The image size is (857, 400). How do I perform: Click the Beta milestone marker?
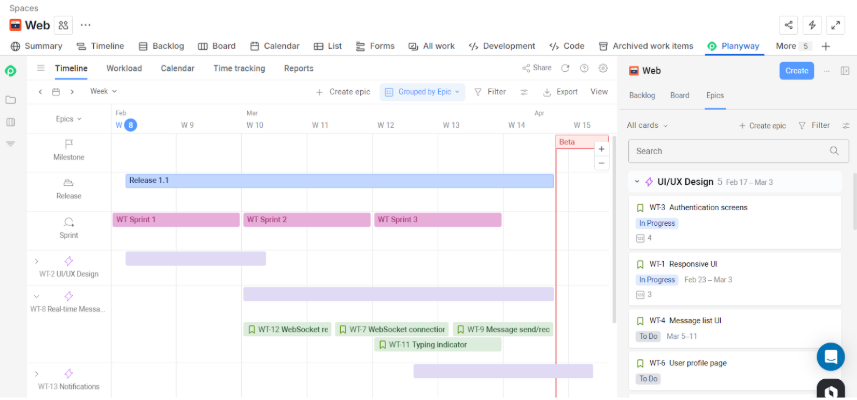point(582,142)
